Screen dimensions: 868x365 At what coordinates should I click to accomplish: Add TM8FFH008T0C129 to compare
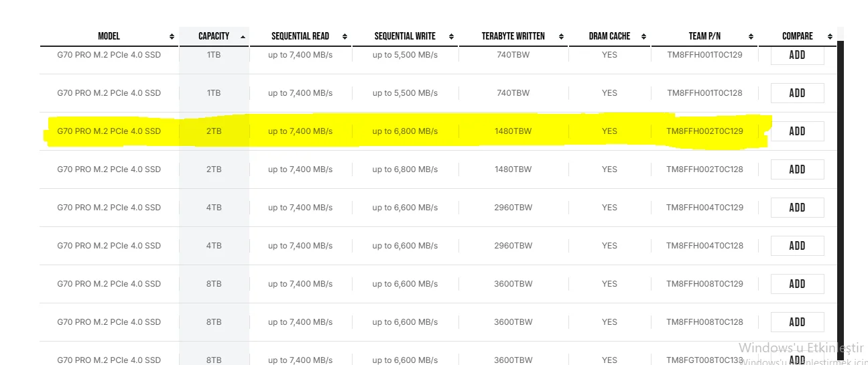pos(798,284)
